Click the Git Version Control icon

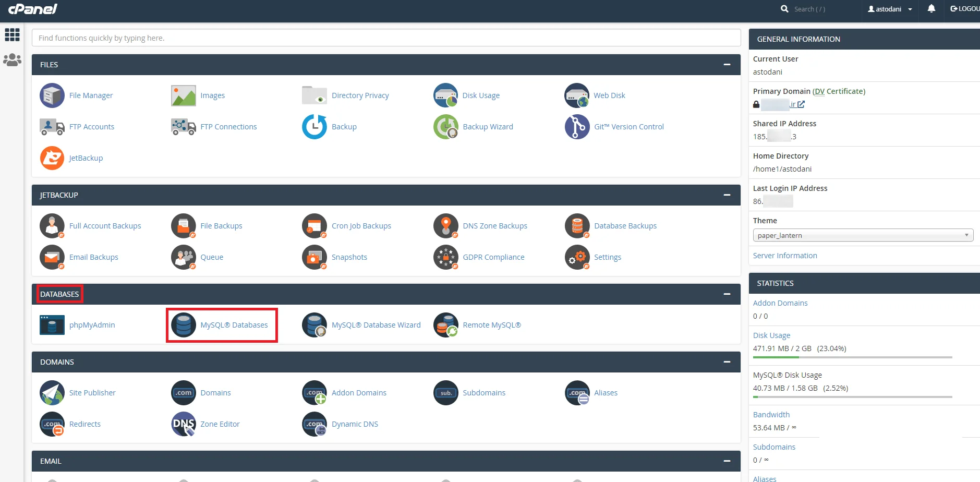[577, 127]
